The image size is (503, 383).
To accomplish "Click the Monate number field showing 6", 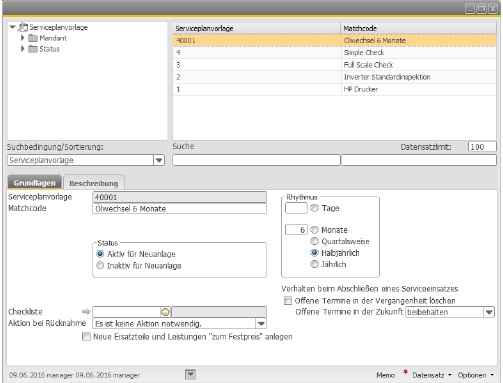I will 296,230.
